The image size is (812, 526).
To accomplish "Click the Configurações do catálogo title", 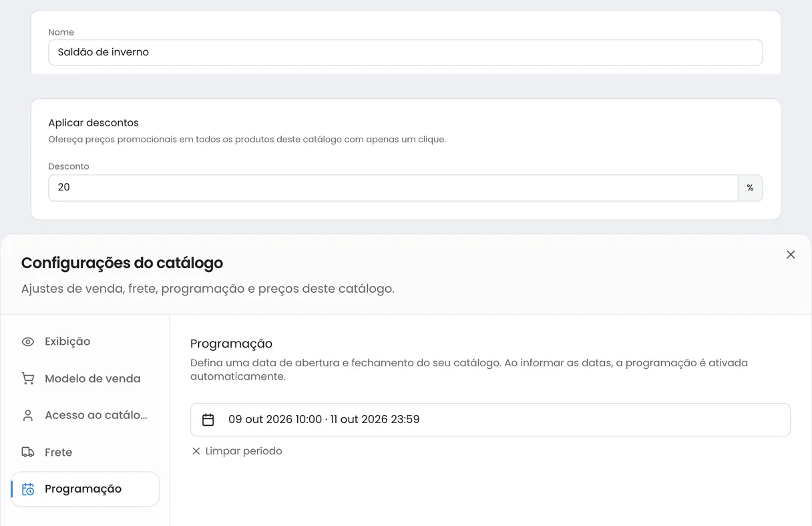I will point(122,263).
